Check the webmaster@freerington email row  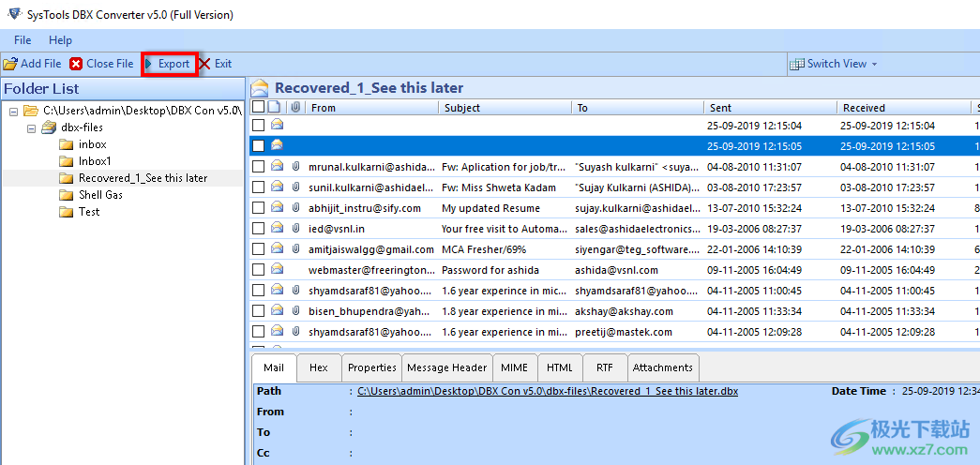[x=258, y=270]
